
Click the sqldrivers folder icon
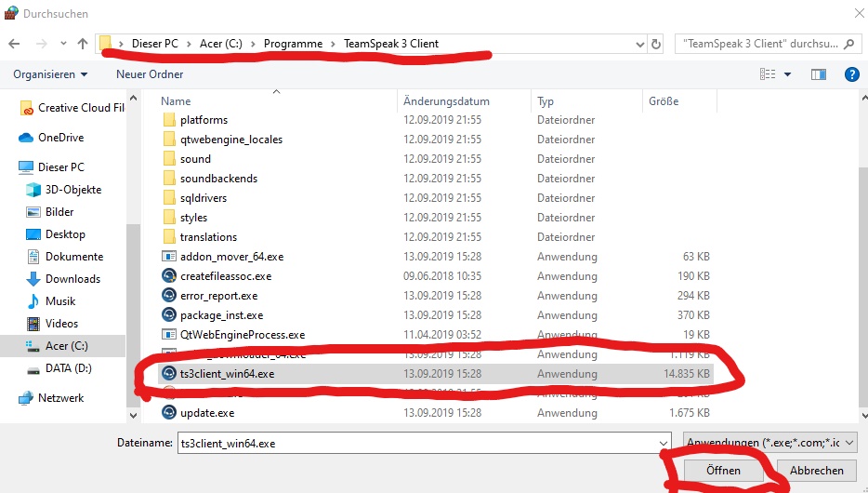[x=169, y=198]
